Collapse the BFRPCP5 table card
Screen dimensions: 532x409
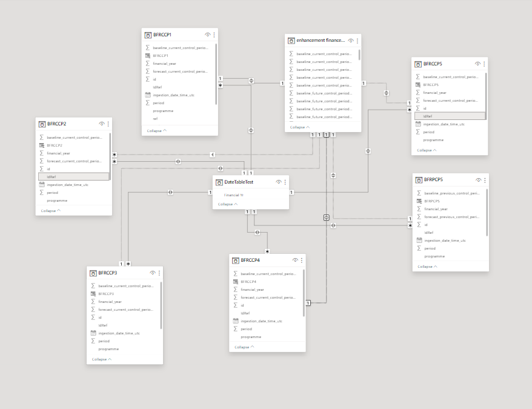(428, 267)
